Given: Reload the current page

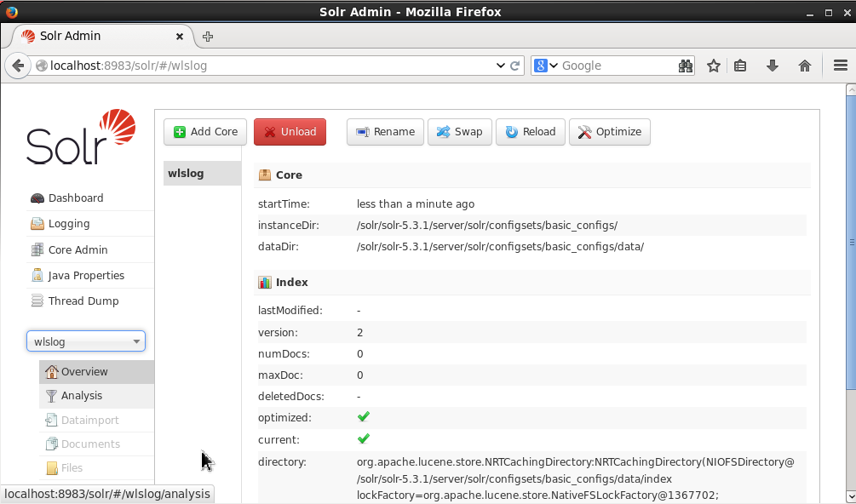Looking at the screenshot, I should pos(514,66).
